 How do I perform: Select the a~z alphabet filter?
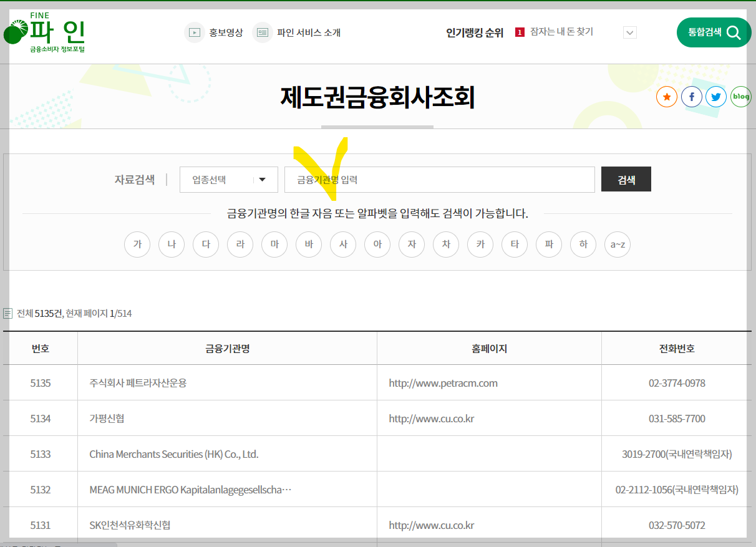[617, 244]
